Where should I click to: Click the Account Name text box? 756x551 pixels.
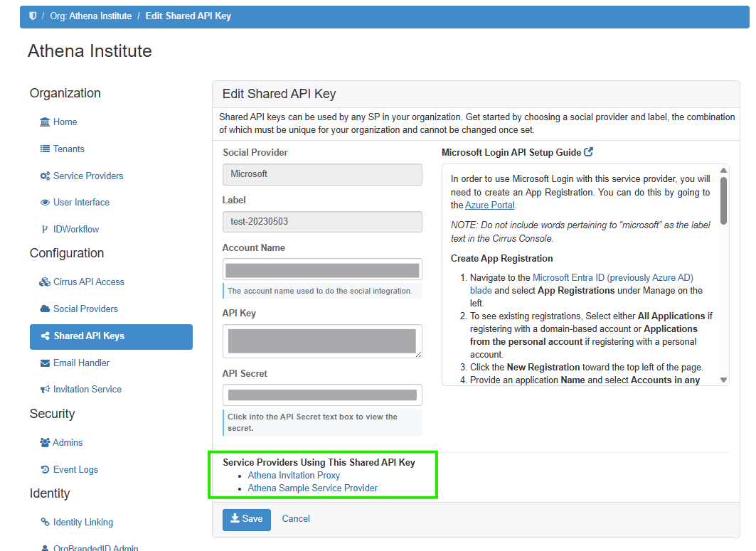click(x=322, y=270)
